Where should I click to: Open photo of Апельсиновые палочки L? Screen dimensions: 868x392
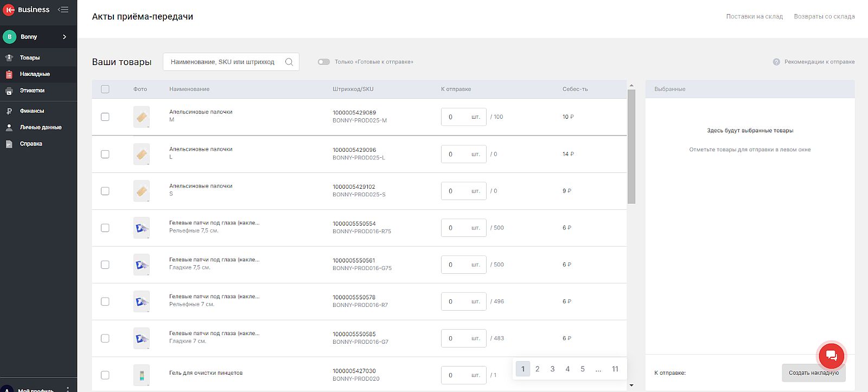point(142,155)
